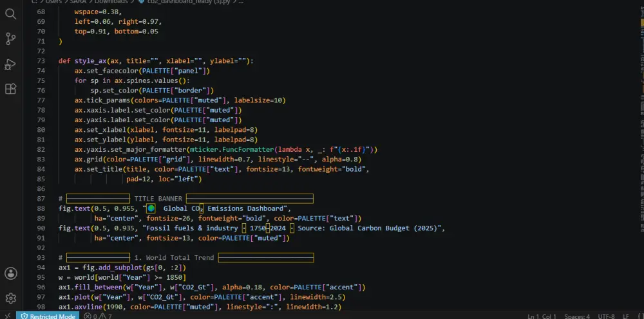This screenshot has height=319, width=644.
Task: Click 'wspace=0.38,' on line 68
Action: click(98, 12)
